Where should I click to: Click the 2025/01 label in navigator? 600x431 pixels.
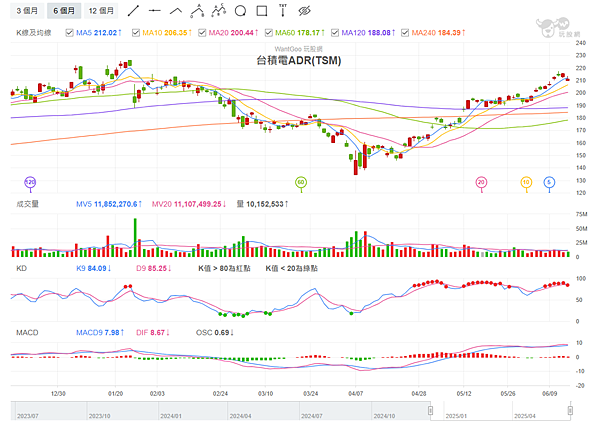pos(456,416)
